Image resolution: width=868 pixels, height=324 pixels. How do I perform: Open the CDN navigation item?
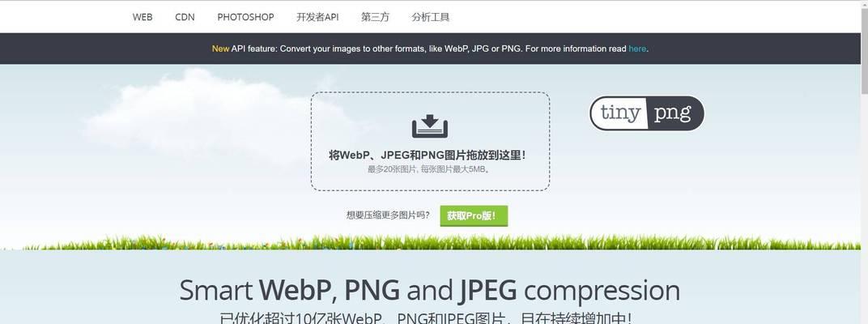pyautogui.click(x=185, y=17)
